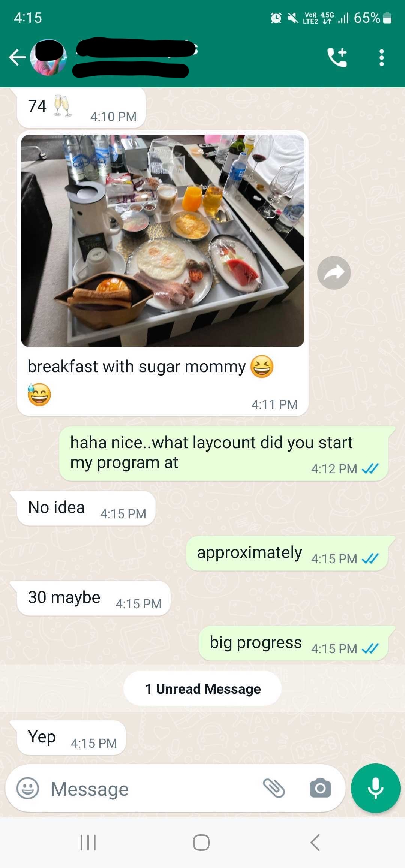Start a call with the phone plus icon
Viewport: 405px width, 868px height.
pyautogui.click(x=337, y=57)
